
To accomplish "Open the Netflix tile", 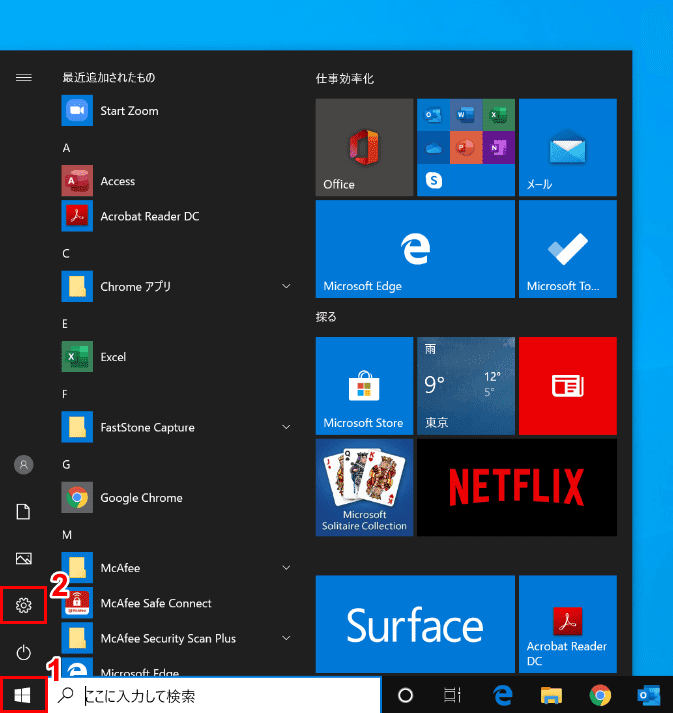I will (x=517, y=487).
